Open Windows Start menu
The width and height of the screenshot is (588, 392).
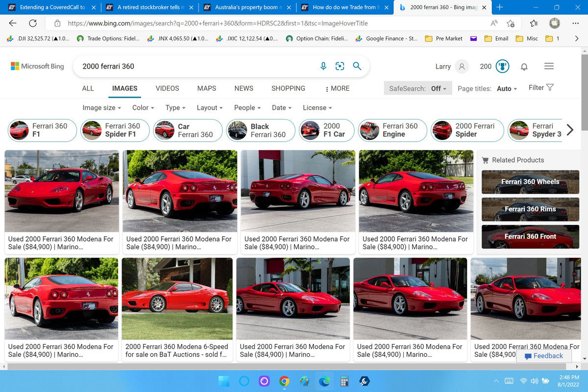click(x=224, y=381)
